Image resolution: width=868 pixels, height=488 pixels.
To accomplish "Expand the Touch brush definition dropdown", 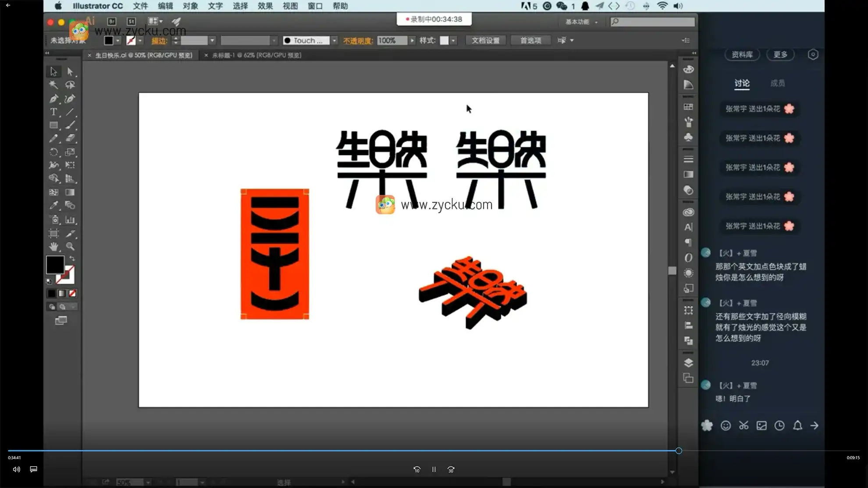I will coord(334,40).
